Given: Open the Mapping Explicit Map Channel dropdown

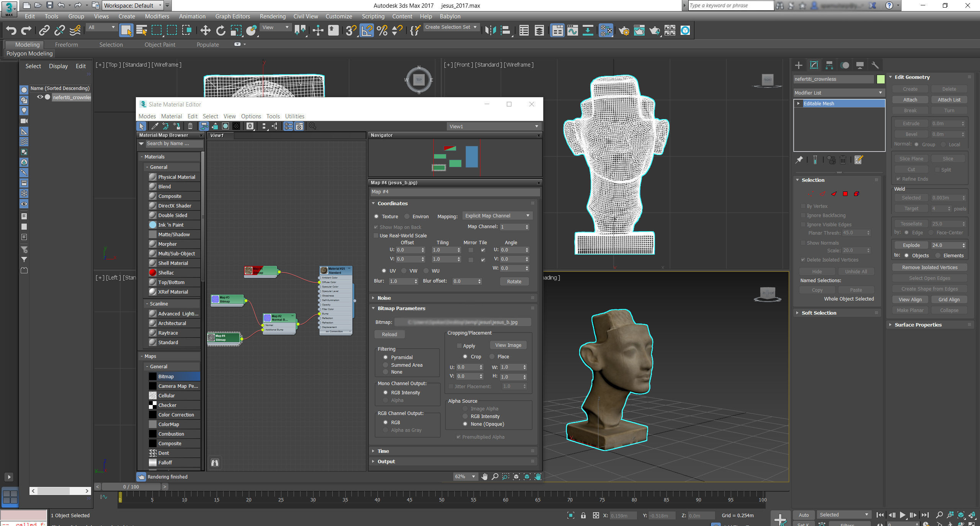Looking at the screenshot, I should pos(497,216).
